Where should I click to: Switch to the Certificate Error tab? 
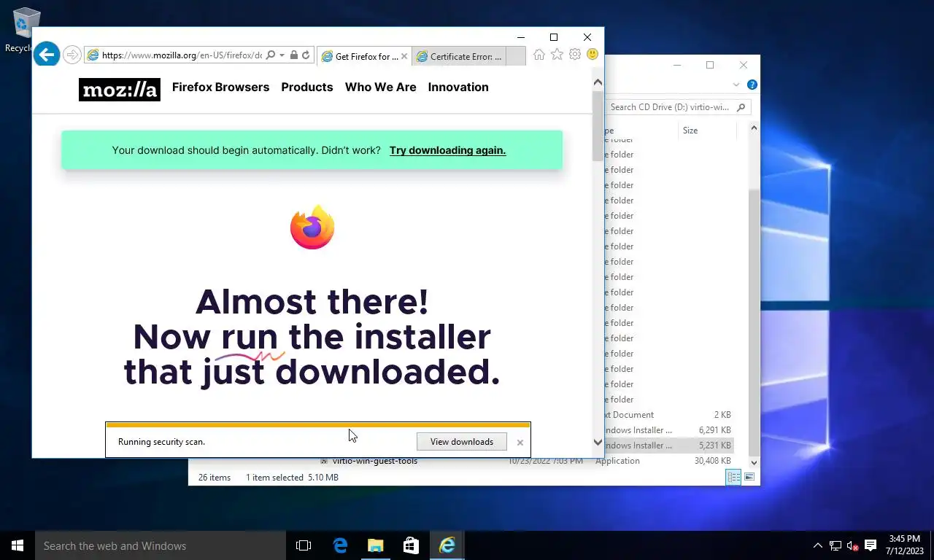[x=459, y=56]
